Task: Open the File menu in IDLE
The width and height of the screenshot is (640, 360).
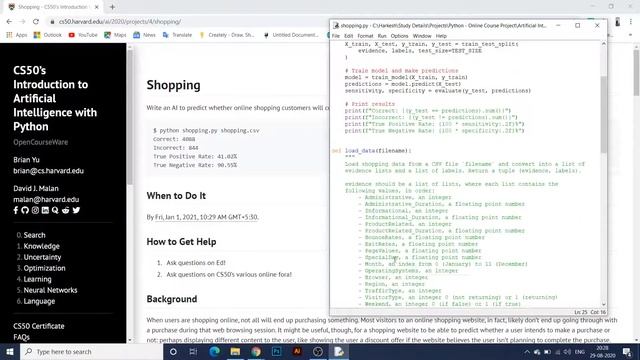Action: point(336,36)
